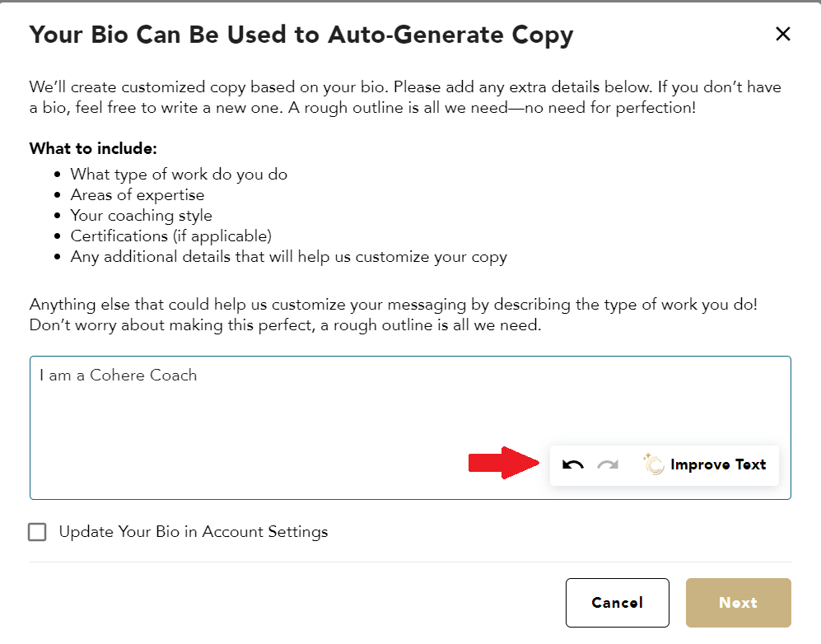Click the dialog title about Auto-Generate Copy
Viewport: 821px width, 644px height.
pyautogui.click(x=301, y=35)
